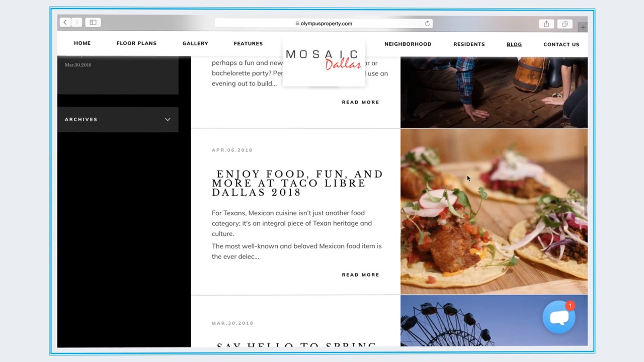Reload the current page

pos(427,23)
